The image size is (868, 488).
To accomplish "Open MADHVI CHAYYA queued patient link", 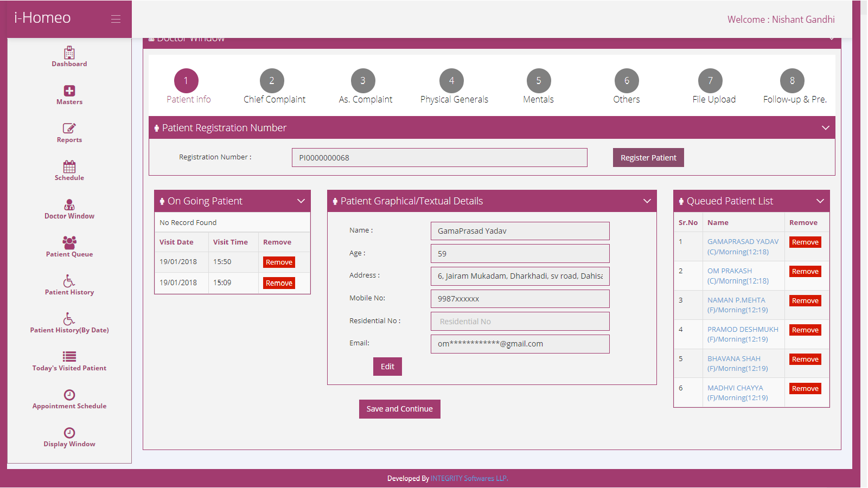I will pyautogui.click(x=738, y=393).
